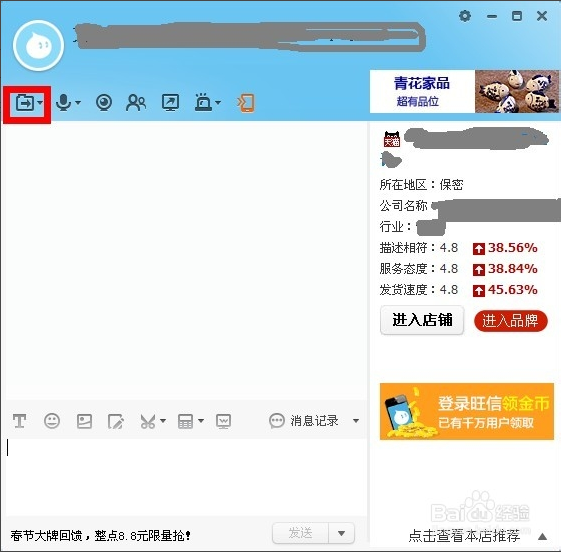561x552 pixels.
Task: Insert a picture with image icon
Action: pyautogui.click(x=84, y=421)
